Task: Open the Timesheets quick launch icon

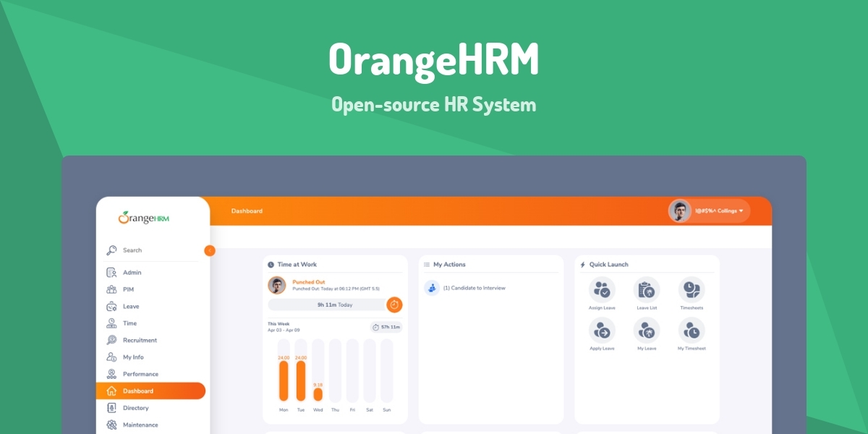Action: coord(692,289)
